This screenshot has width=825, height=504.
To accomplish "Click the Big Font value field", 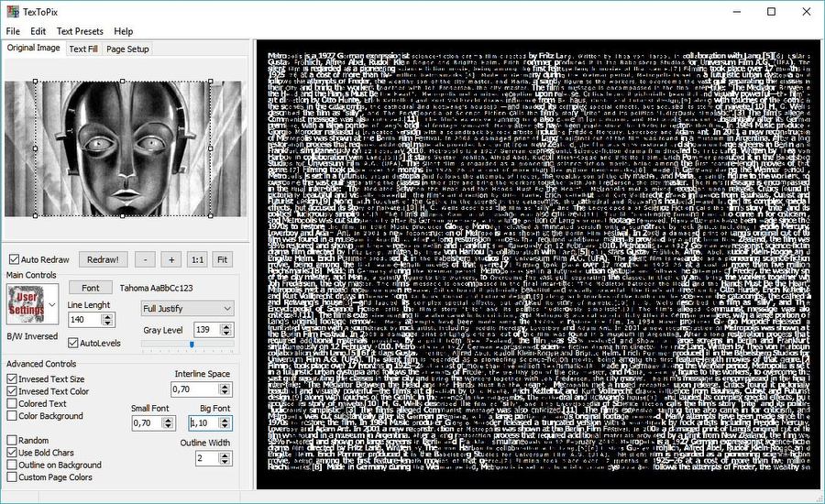I will pos(203,423).
